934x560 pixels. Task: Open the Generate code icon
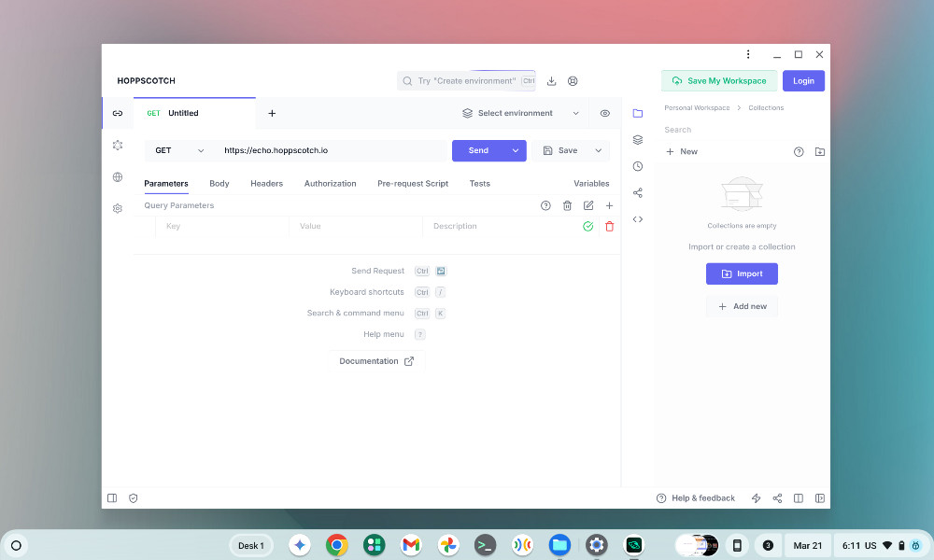pos(637,219)
